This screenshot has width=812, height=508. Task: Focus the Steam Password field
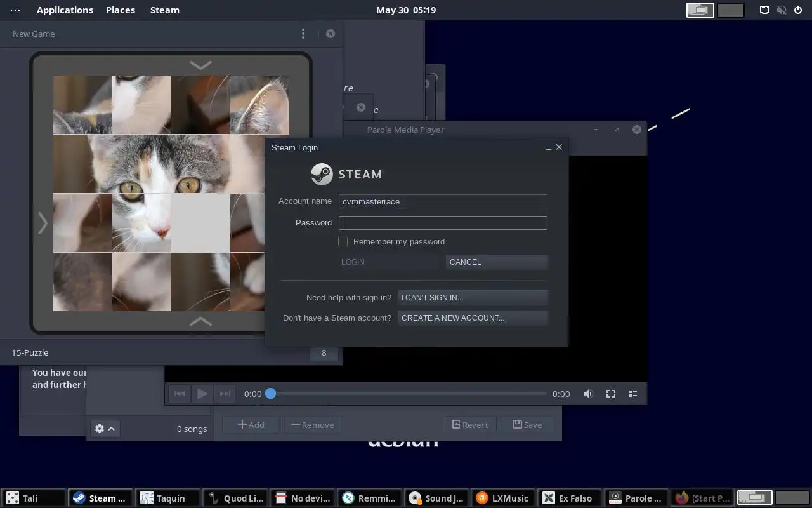443,223
